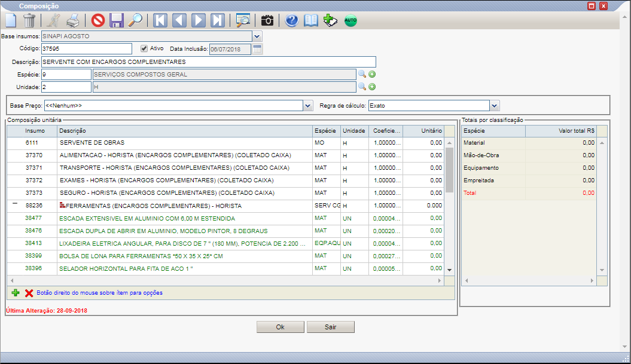Select the SERVENTE DE OBRAS row
631x364 pixels.
point(225,143)
